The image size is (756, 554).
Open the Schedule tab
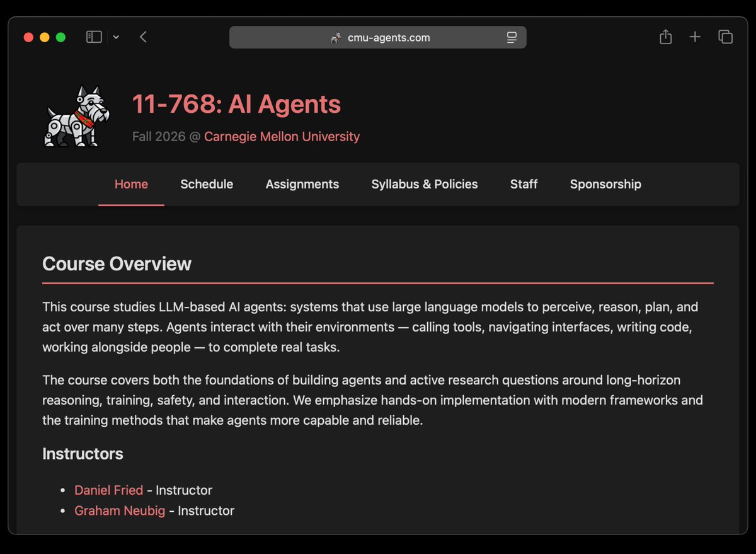[x=207, y=184]
